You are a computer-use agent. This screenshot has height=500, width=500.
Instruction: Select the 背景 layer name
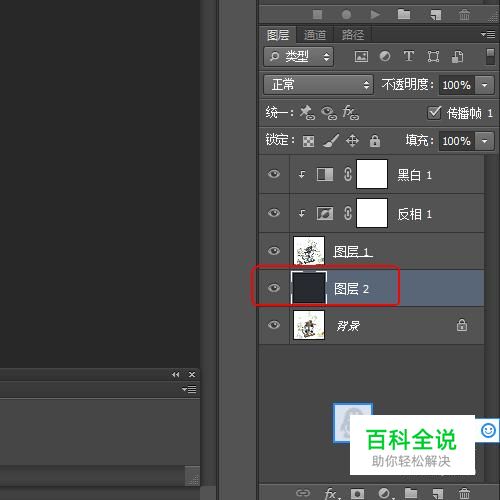coord(348,326)
